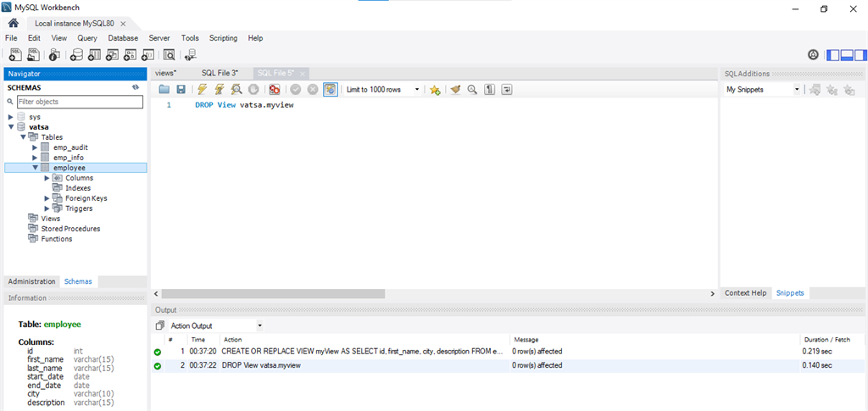Expand the emp_info table
The height and width of the screenshot is (411, 868).
(x=34, y=158)
